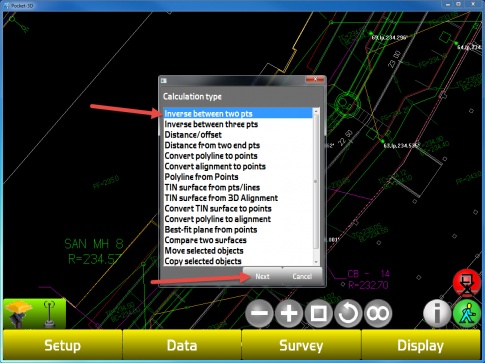Open the Display menu
485x363 pixels.
click(x=421, y=345)
